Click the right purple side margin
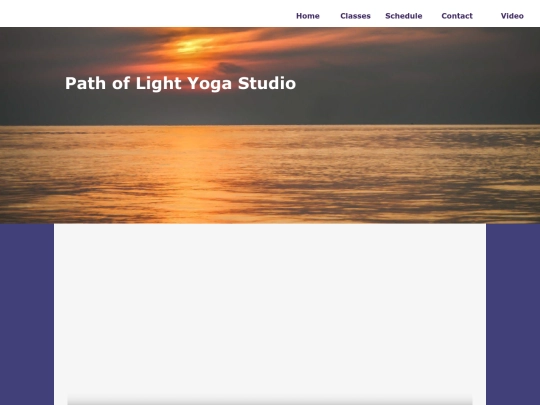 [513, 314]
